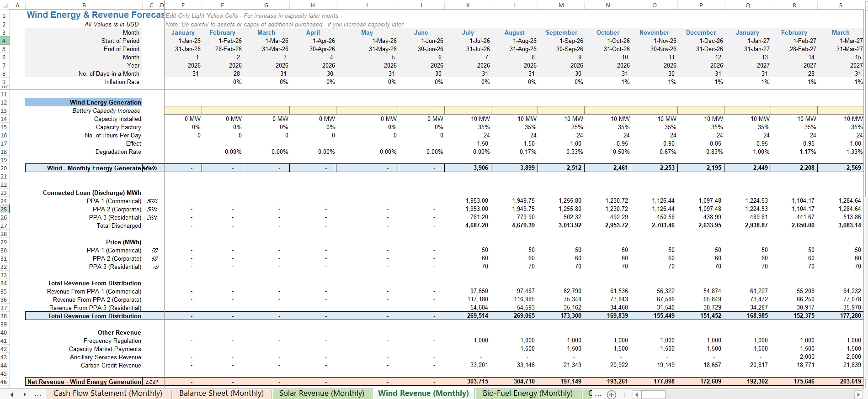
Task: Click horizontal scrollbar right arrow
Action: [858, 394]
